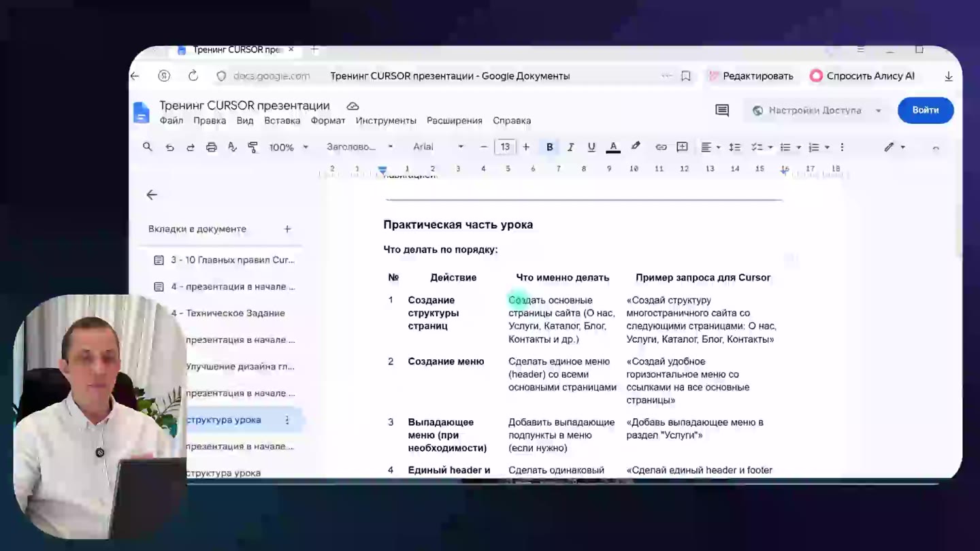Open the text alignment dropdown
The image size is (980, 551).
[710, 147]
